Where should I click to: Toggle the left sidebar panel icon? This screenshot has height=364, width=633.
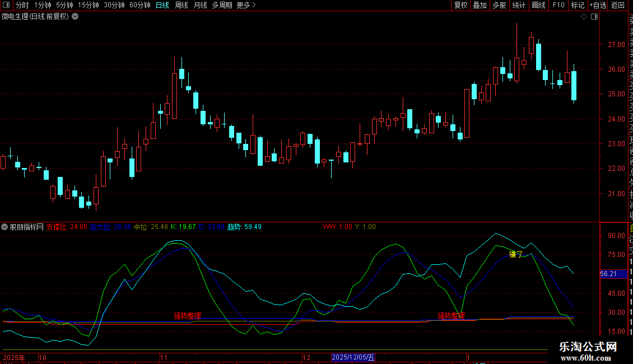pyautogui.click(x=6, y=5)
